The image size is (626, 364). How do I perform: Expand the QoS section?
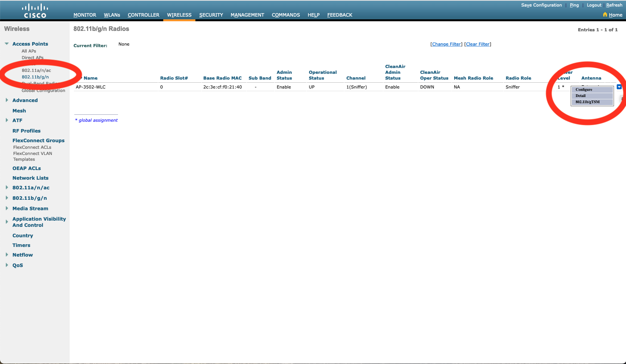tap(7, 265)
